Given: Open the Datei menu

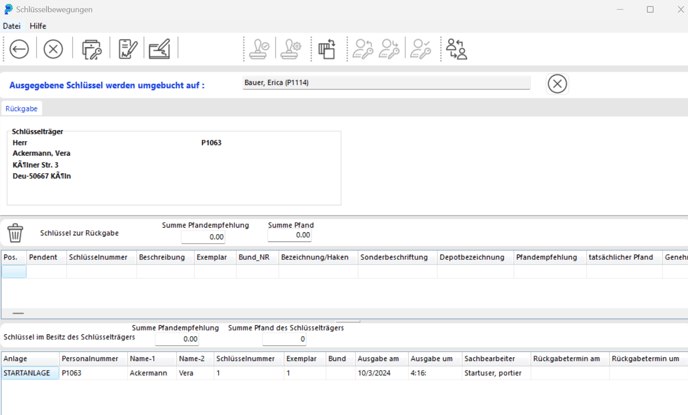Looking at the screenshot, I should point(11,26).
